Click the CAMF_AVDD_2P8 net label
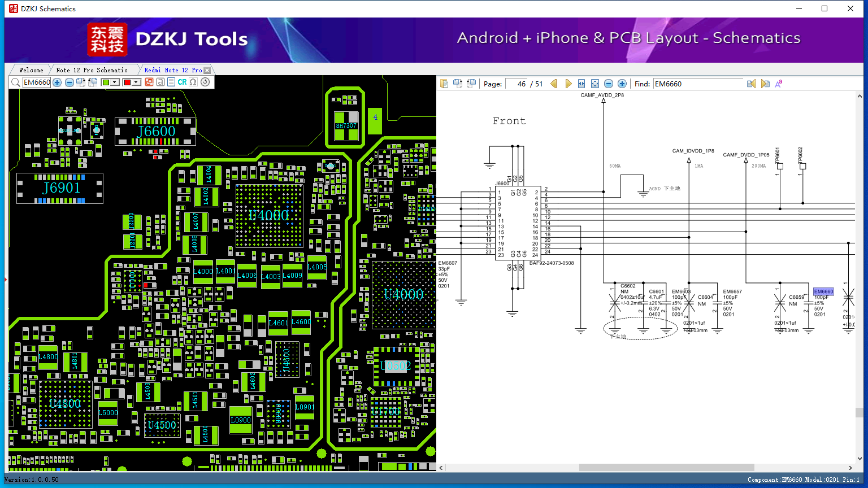 pos(602,95)
